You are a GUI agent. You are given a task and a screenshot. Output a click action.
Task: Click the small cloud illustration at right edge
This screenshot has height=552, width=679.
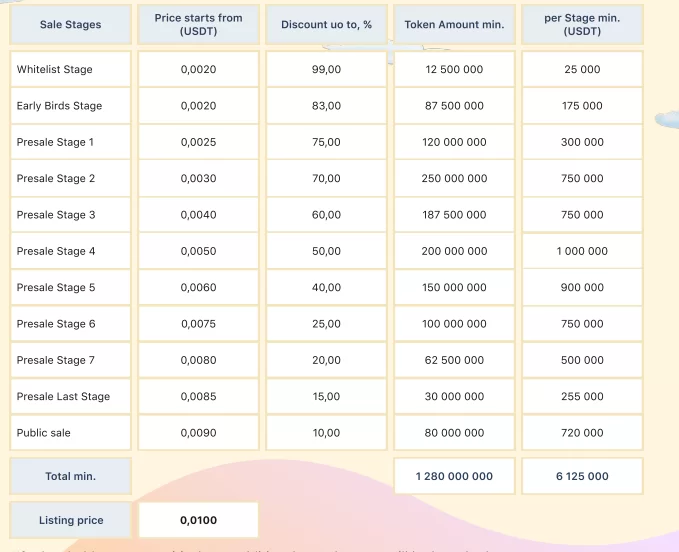(667, 120)
